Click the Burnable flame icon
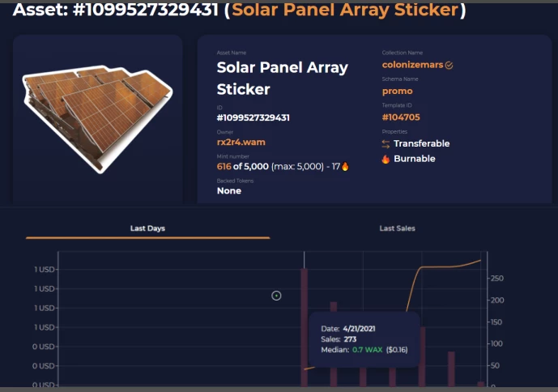 coord(385,159)
